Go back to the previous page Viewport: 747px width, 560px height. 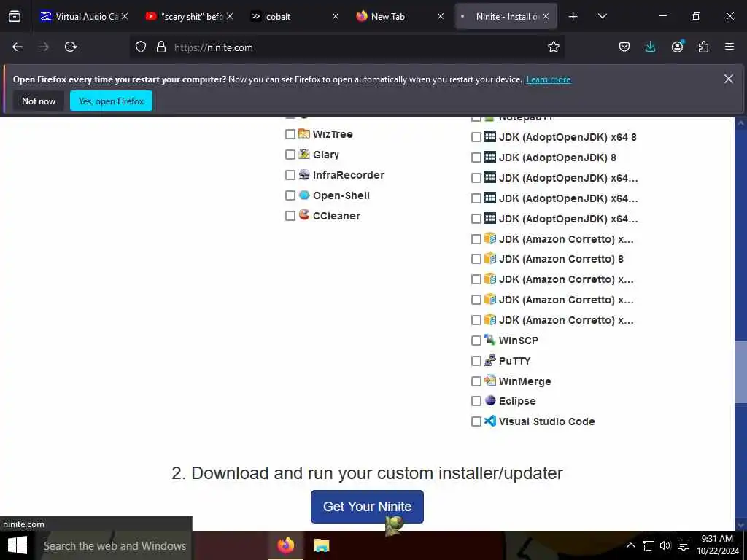(x=18, y=47)
